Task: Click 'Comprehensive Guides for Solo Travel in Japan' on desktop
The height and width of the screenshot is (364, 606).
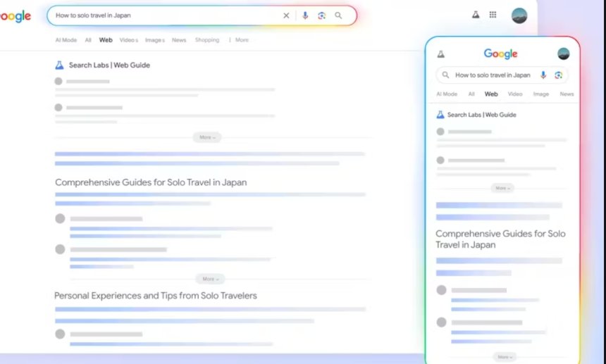Action: click(151, 182)
